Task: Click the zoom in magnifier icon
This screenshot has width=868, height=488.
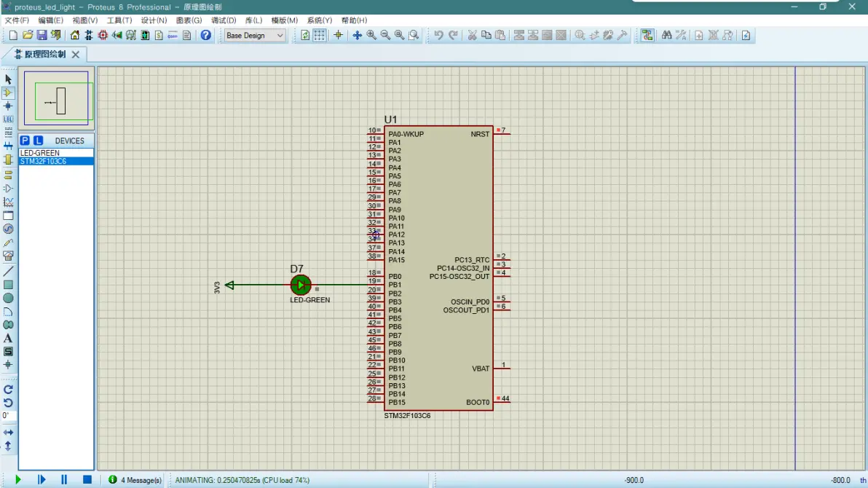Action: [x=371, y=35]
